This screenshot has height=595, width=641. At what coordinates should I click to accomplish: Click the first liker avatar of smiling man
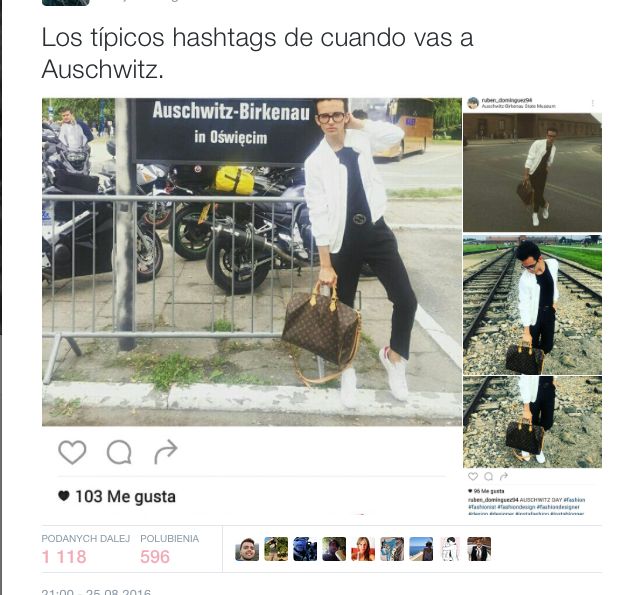pyautogui.click(x=247, y=549)
